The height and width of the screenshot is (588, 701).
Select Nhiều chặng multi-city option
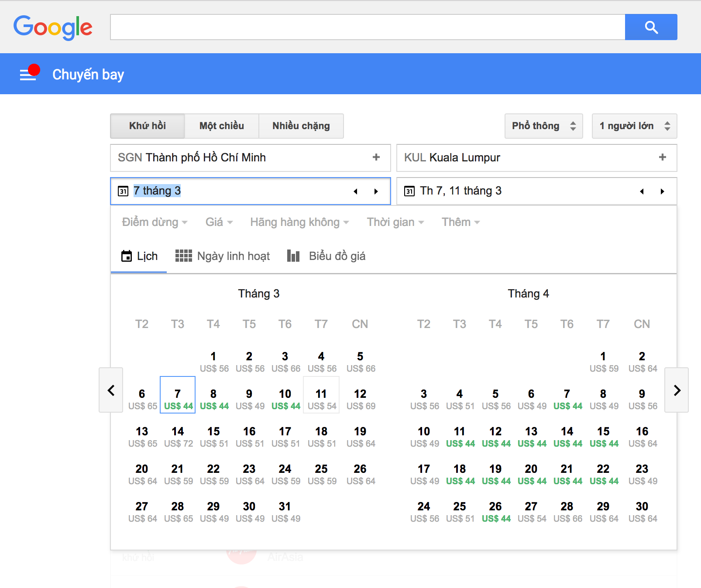pyautogui.click(x=301, y=126)
